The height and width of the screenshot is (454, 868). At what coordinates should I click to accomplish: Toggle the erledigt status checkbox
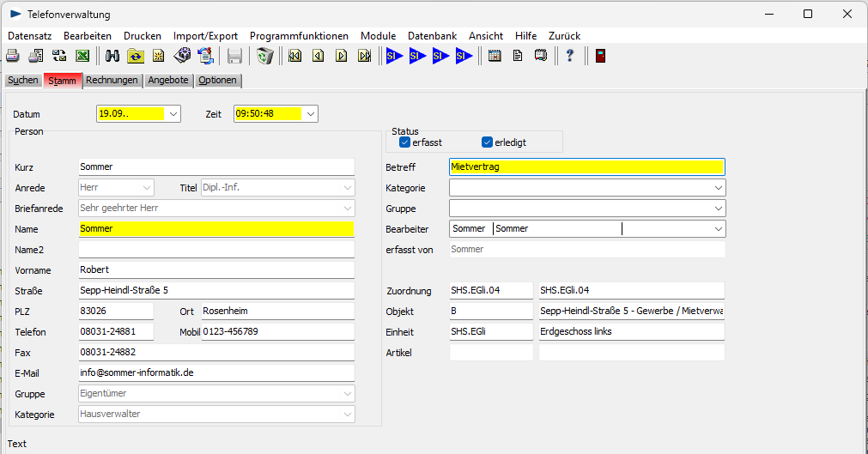click(488, 142)
